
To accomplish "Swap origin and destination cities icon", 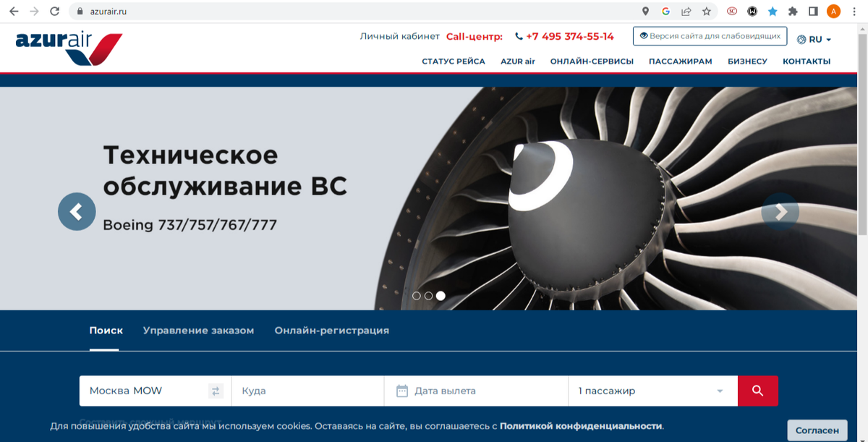I will point(216,391).
